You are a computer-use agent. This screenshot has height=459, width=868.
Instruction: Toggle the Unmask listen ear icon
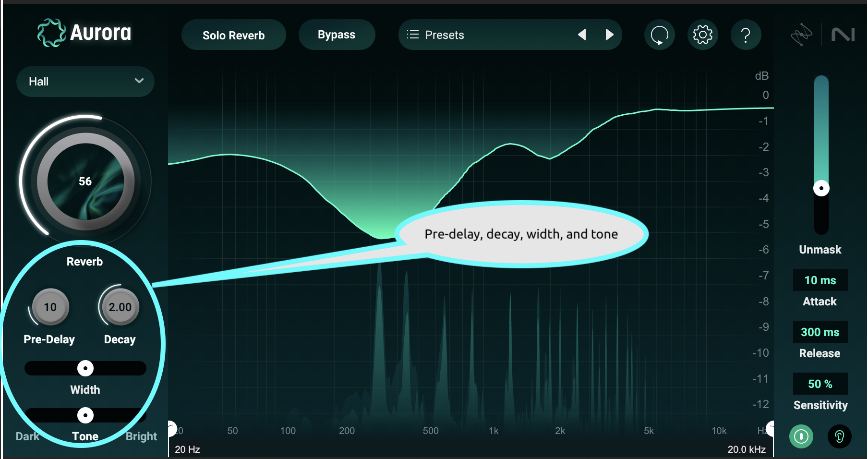(839, 436)
